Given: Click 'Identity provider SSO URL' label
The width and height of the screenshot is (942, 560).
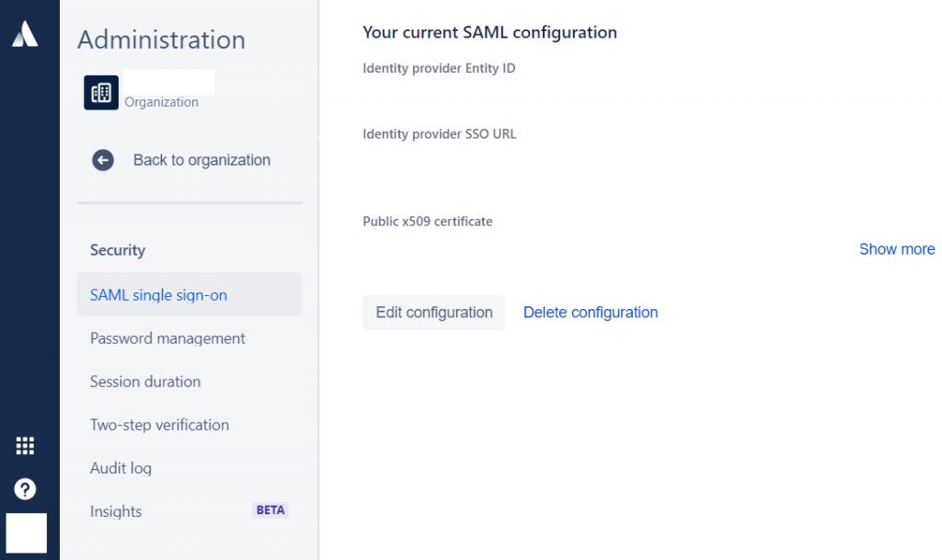Looking at the screenshot, I should pyautogui.click(x=439, y=134).
